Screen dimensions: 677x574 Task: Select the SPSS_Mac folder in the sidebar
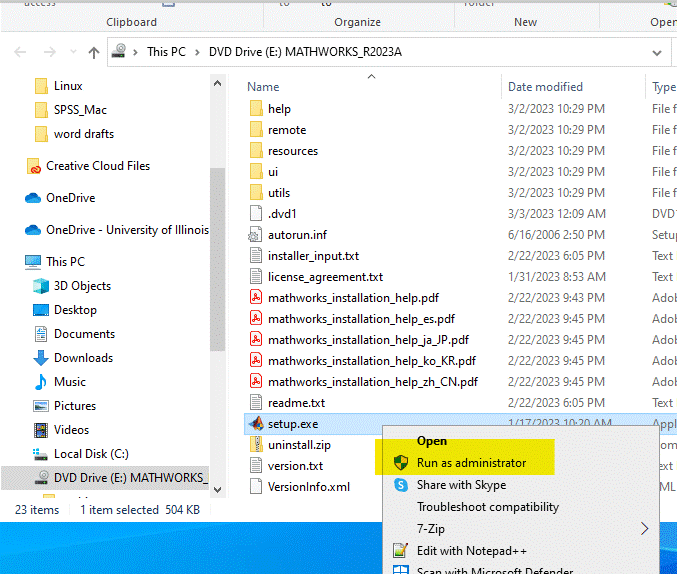[x=70, y=110]
